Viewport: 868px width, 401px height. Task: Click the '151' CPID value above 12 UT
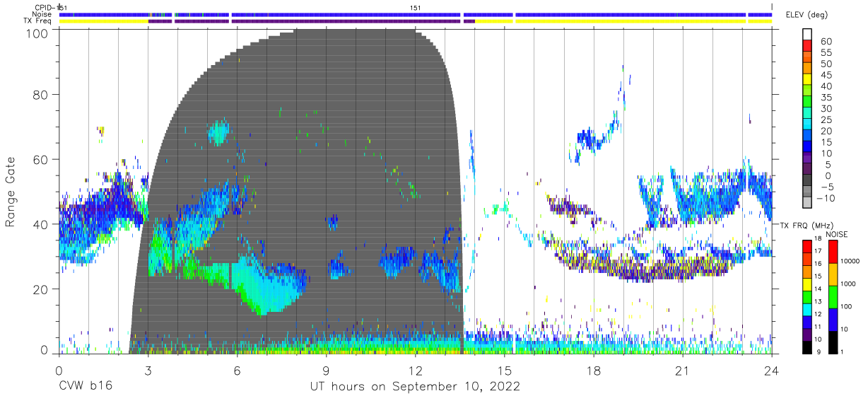pyautogui.click(x=416, y=8)
